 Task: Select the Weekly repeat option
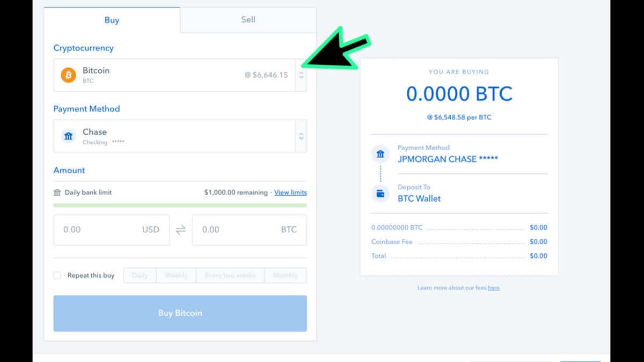point(176,275)
